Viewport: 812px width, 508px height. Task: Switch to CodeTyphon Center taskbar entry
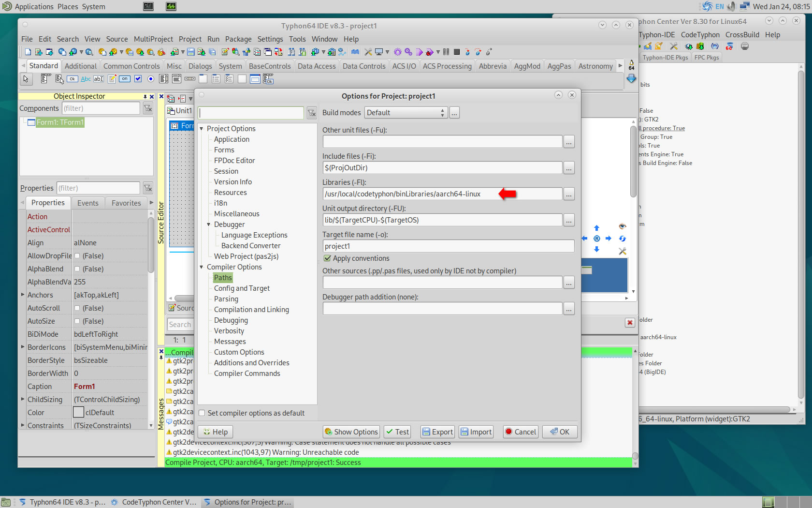154,502
